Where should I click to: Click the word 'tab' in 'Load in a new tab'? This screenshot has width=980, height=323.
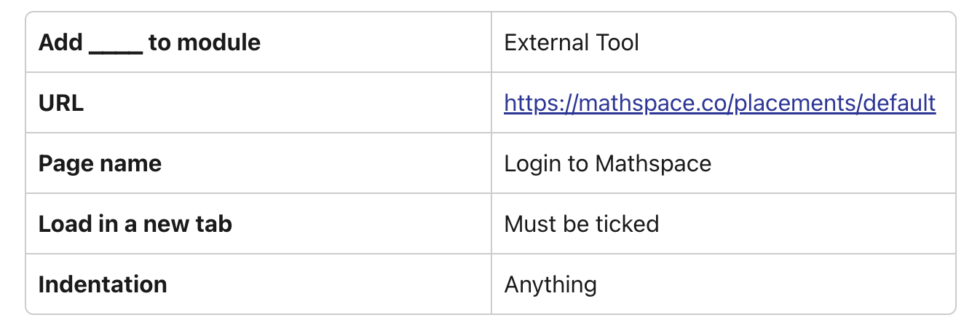tap(215, 223)
